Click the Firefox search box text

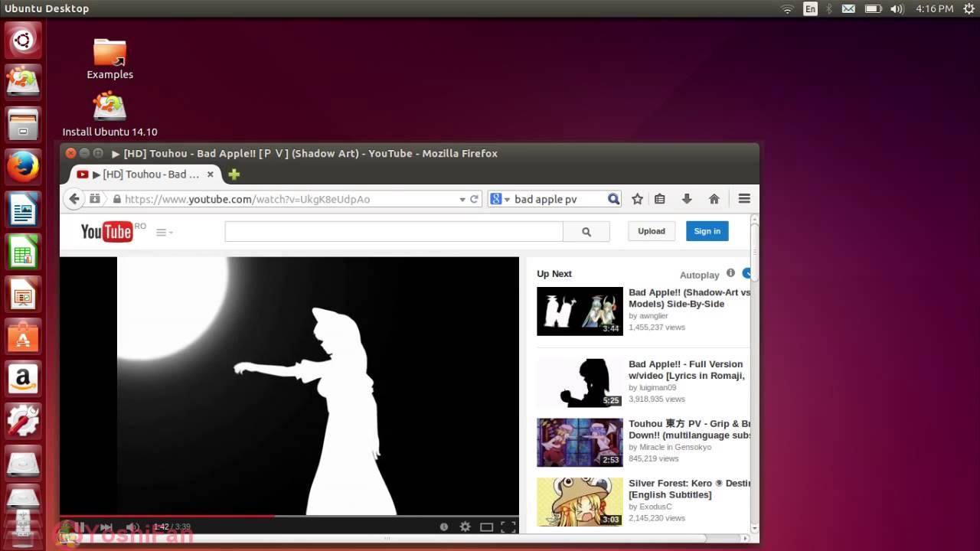(545, 199)
